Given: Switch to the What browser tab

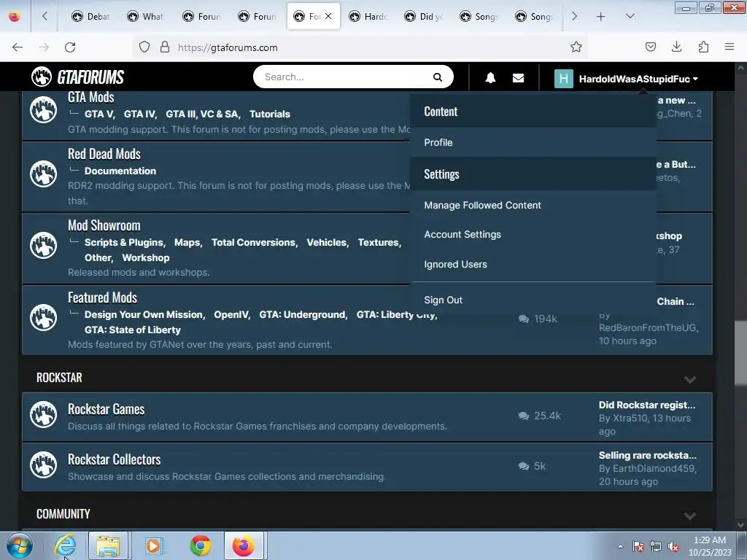Looking at the screenshot, I should tap(146, 16).
